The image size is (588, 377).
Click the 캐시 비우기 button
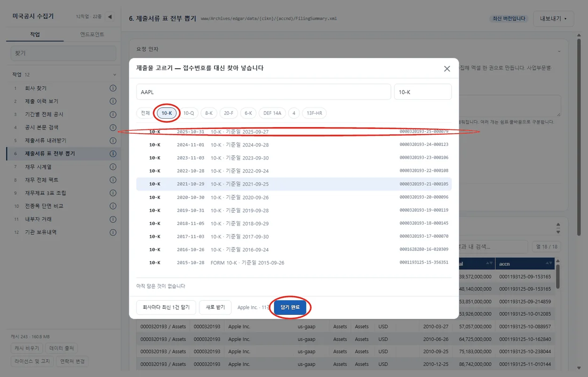point(27,348)
